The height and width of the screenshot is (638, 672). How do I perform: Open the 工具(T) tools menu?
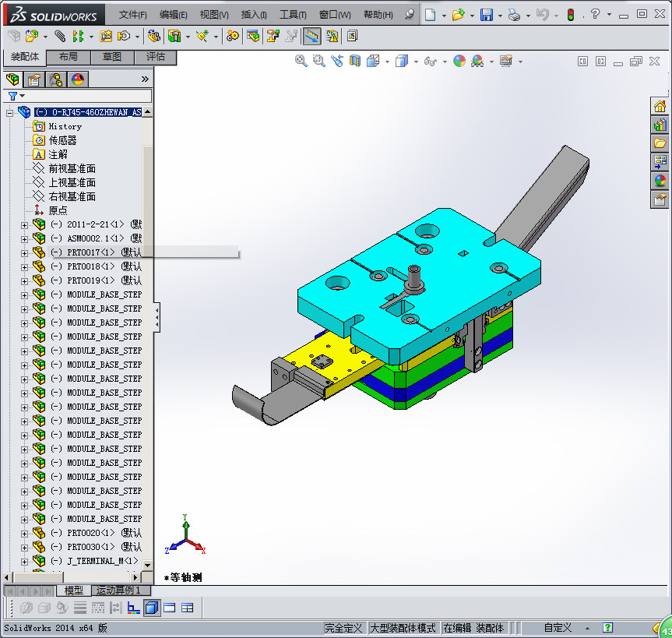click(293, 15)
